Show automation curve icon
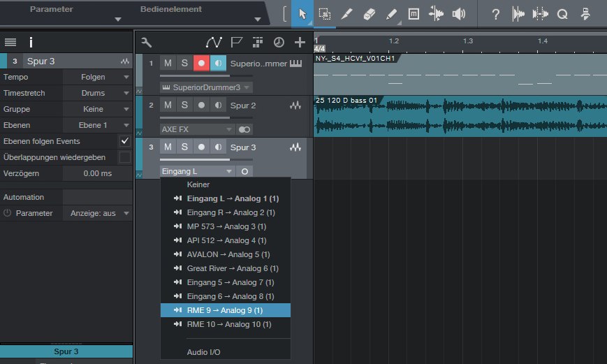This screenshot has height=364, width=607. (x=214, y=42)
